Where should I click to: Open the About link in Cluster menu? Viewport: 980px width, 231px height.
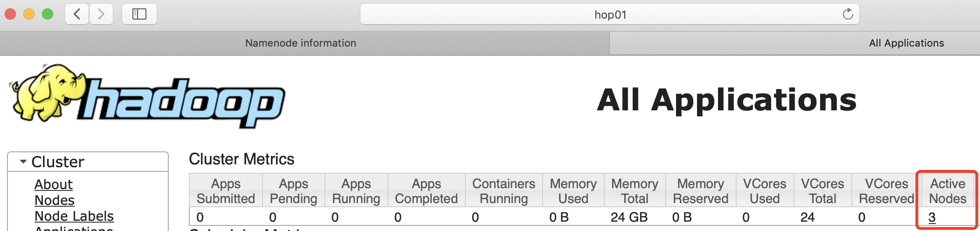(x=54, y=184)
